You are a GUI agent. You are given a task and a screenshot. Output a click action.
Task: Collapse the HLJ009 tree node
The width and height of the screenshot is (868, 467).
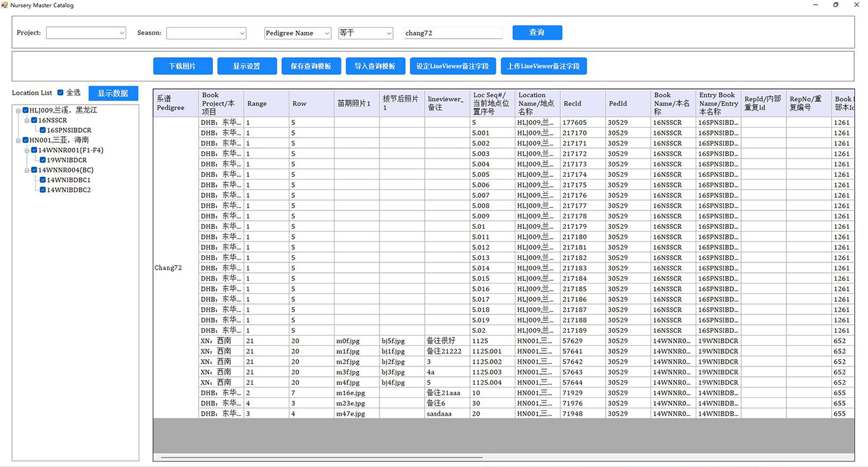tap(18, 111)
